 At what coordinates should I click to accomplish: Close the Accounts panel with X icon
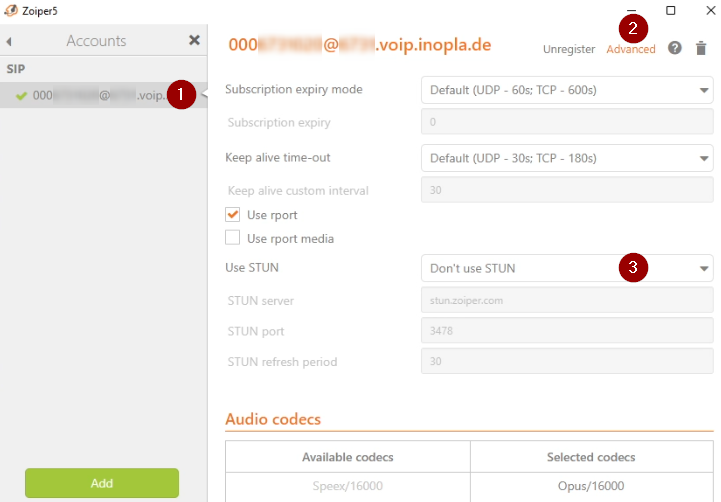click(x=194, y=41)
